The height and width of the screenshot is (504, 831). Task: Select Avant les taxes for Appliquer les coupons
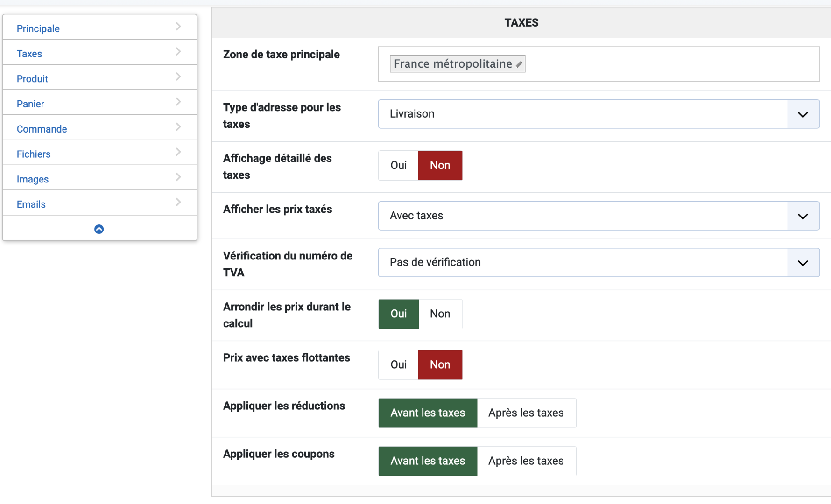[x=428, y=461]
